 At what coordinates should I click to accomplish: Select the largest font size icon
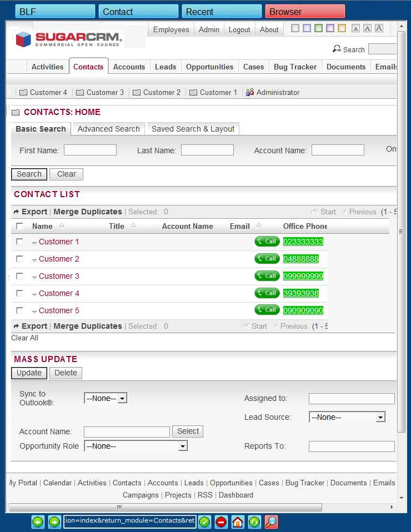pyautogui.click(x=379, y=28)
